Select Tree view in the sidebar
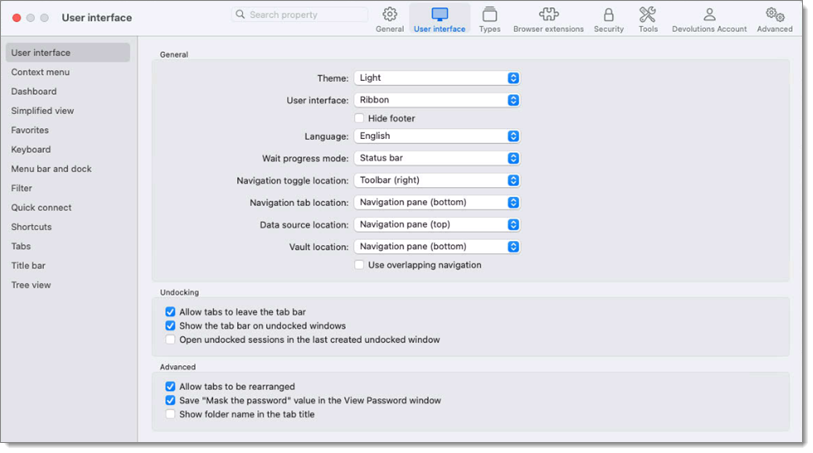This screenshot has height=453, width=813. point(31,285)
